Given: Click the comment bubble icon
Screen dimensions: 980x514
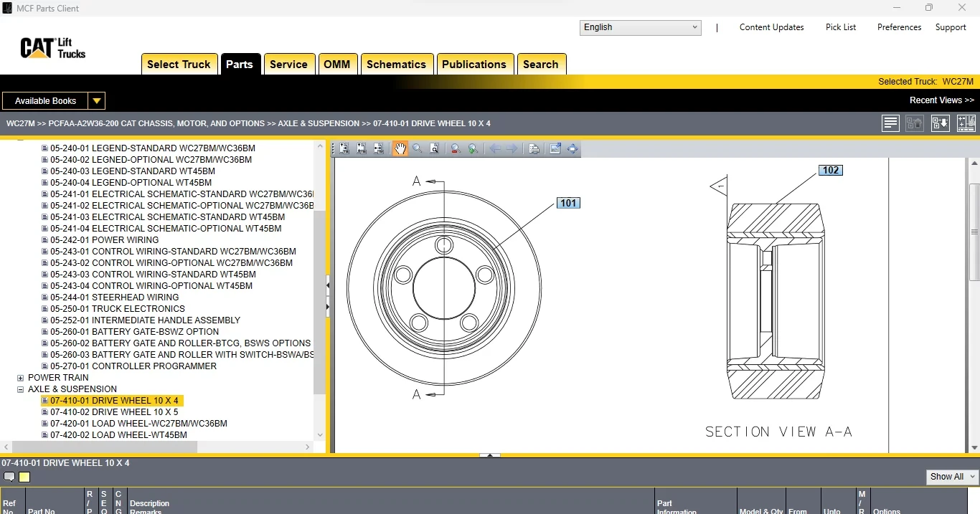Looking at the screenshot, I should [x=9, y=477].
